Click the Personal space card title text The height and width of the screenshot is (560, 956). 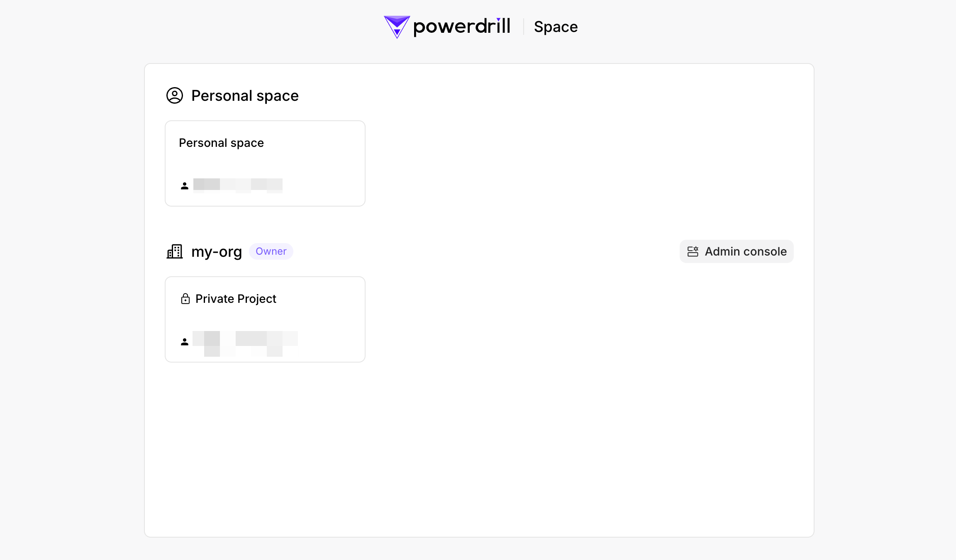221,143
